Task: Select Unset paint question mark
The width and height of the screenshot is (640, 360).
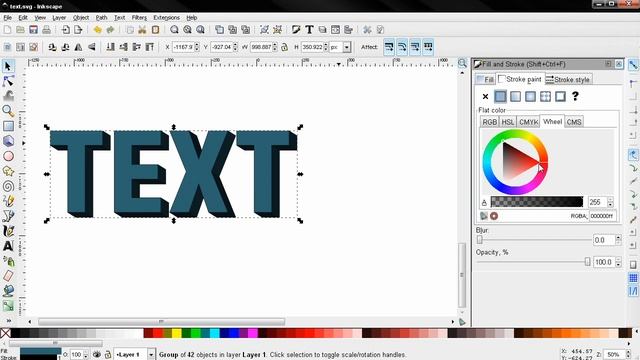Action: pyautogui.click(x=575, y=97)
